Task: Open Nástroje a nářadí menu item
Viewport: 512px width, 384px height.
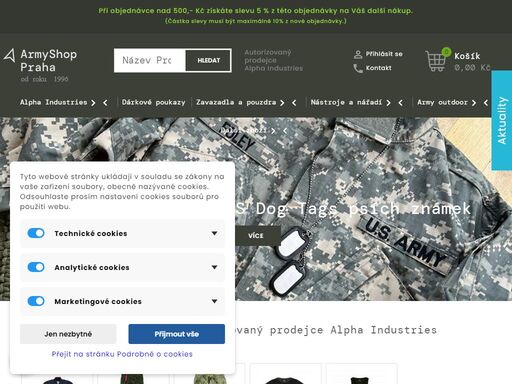Action: (x=346, y=102)
